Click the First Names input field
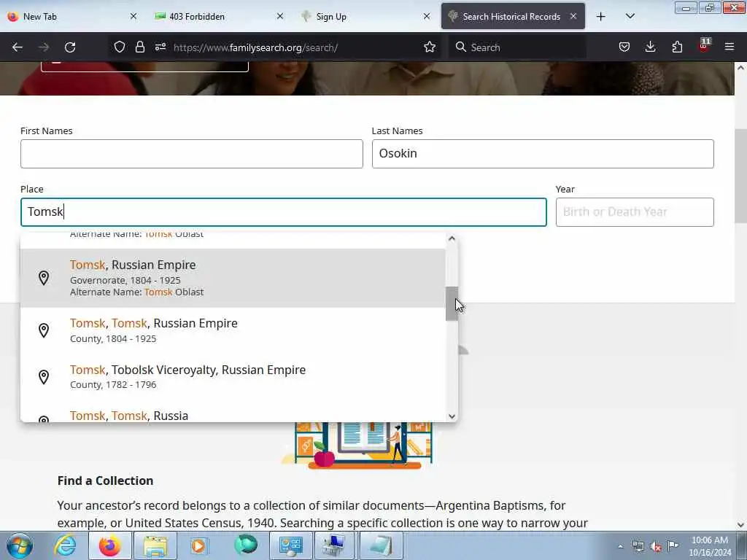Viewport: 747px width, 560px height. 192,154
